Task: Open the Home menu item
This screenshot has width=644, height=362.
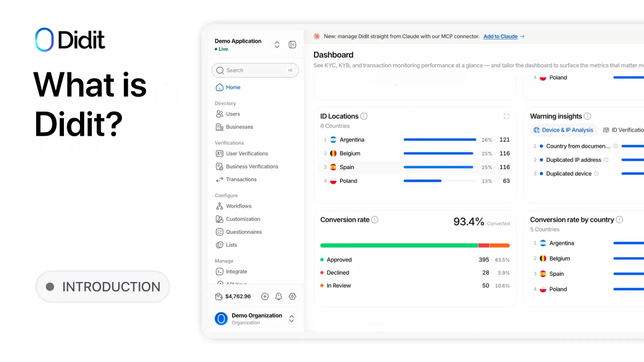Action: tap(255, 87)
